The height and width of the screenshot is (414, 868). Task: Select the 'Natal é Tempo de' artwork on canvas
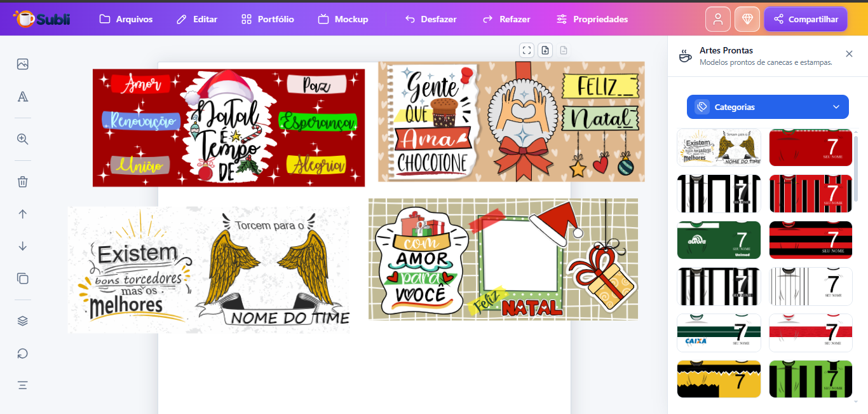pos(229,128)
